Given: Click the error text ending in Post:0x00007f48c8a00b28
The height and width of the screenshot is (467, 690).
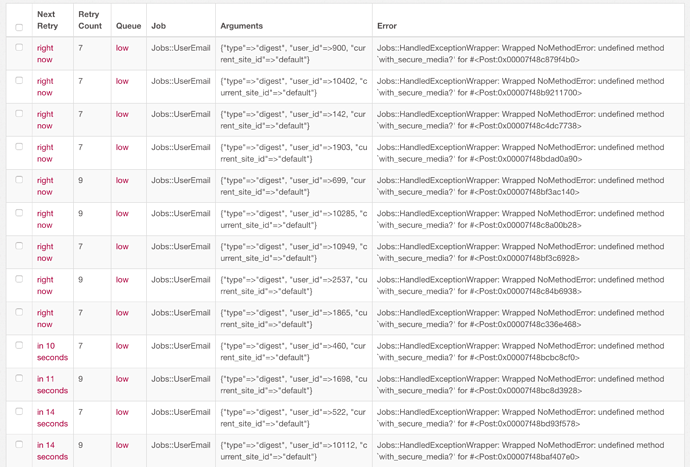Looking at the screenshot, I should (521, 219).
